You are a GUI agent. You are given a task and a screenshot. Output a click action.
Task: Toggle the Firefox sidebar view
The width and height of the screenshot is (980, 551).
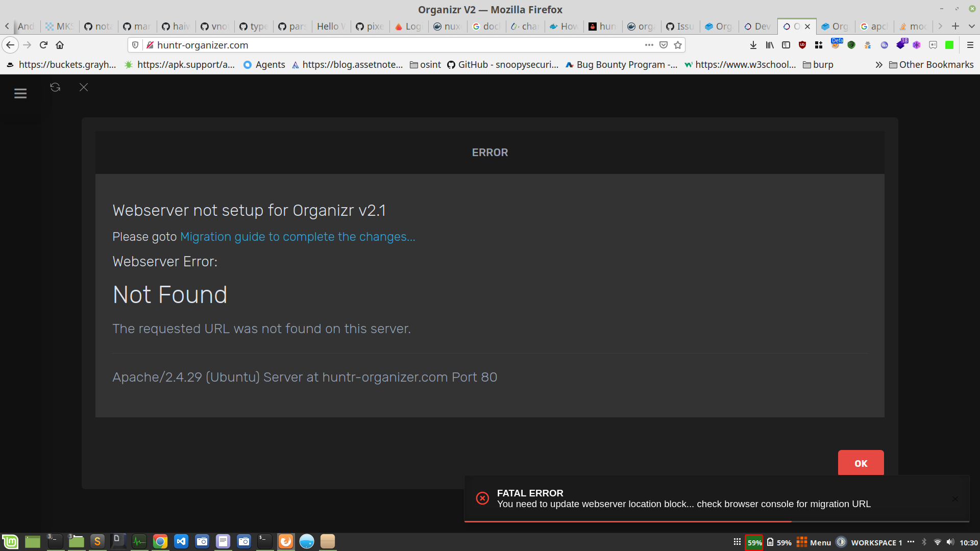(x=786, y=45)
